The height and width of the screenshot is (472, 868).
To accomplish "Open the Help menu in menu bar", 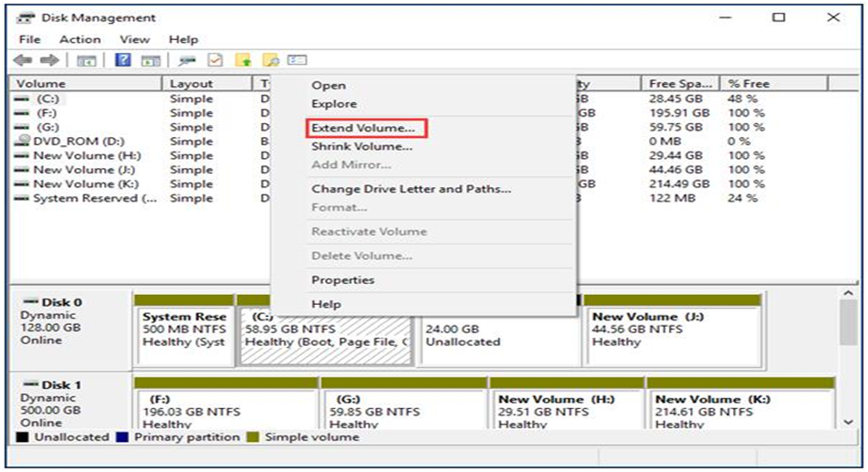I will [183, 39].
